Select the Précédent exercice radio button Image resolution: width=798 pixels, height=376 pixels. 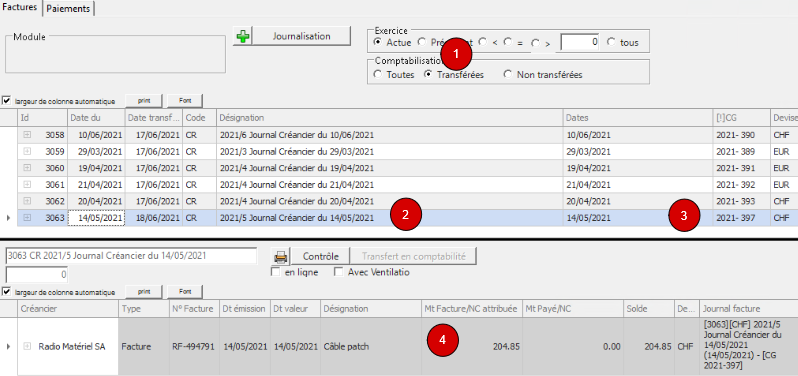(422, 42)
